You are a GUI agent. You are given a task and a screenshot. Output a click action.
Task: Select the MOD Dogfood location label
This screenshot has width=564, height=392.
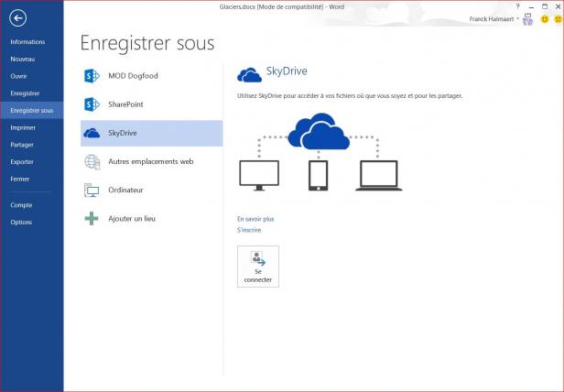pos(133,76)
